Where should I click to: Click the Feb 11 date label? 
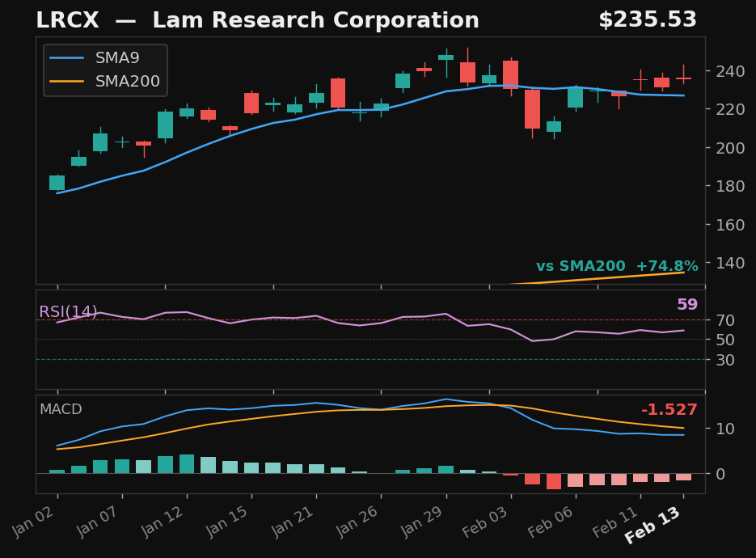tap(615, 522)
